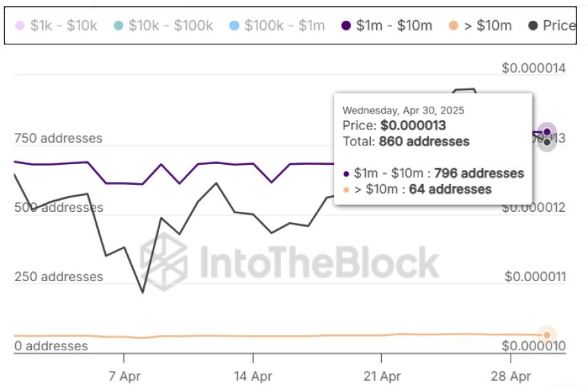
Task: Click the 7 Apr axis label
Action: click(124, 376)
